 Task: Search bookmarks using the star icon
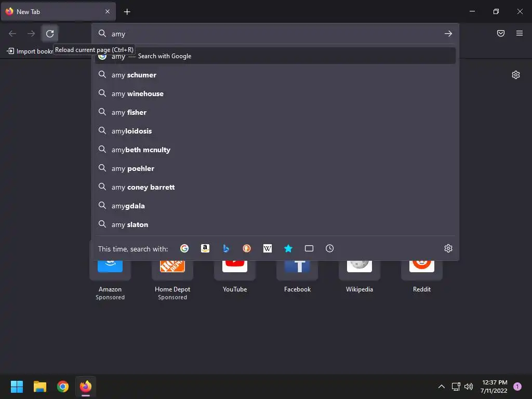(288, 248)
